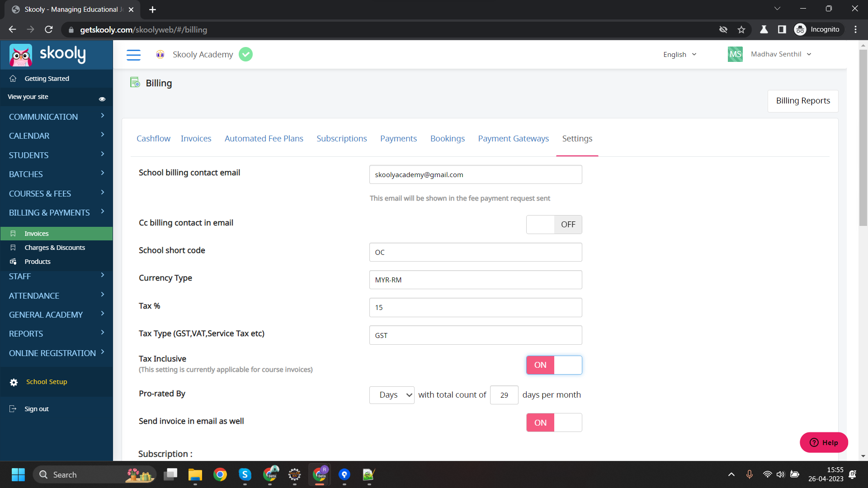The image size is (868, 488).
Task: Click the Billing page icon
Action: point(135,82)
